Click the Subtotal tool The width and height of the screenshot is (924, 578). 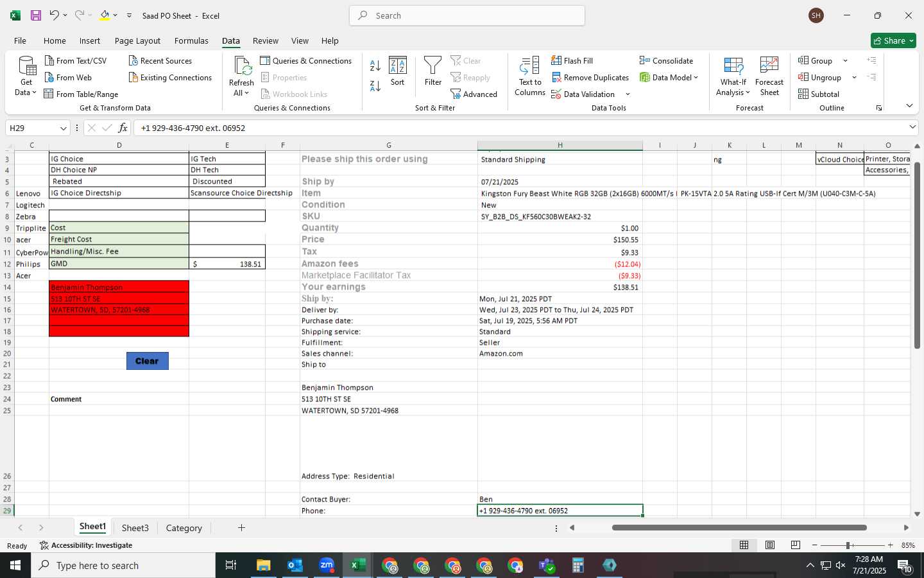[819, 94]
